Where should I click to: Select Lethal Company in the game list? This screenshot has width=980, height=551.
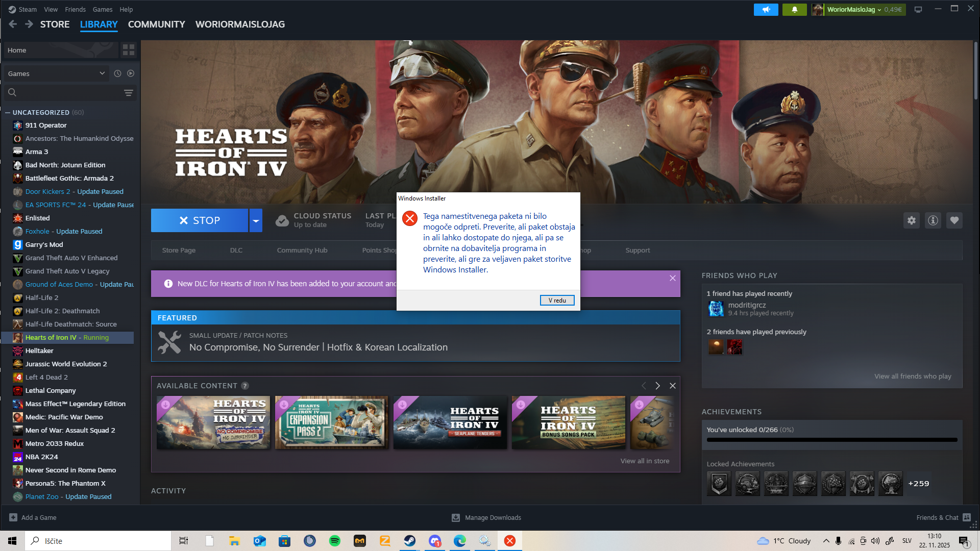pos(51,390)
